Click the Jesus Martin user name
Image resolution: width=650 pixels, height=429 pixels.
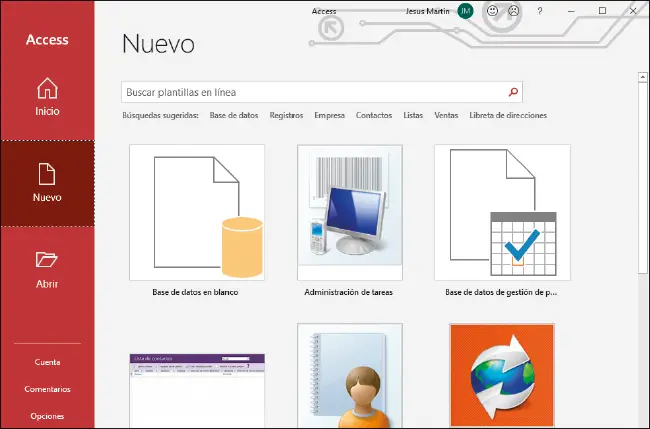tap(427, 11)
